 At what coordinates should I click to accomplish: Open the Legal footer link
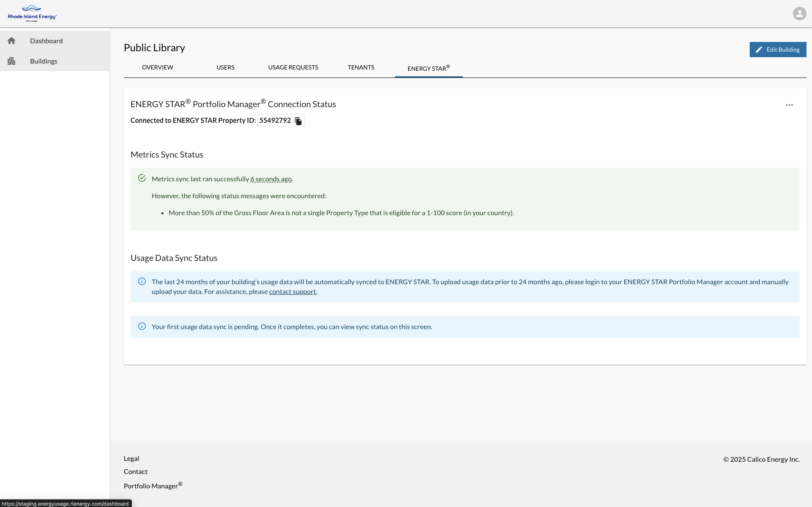pyautogui.click(x=131, y=458)
